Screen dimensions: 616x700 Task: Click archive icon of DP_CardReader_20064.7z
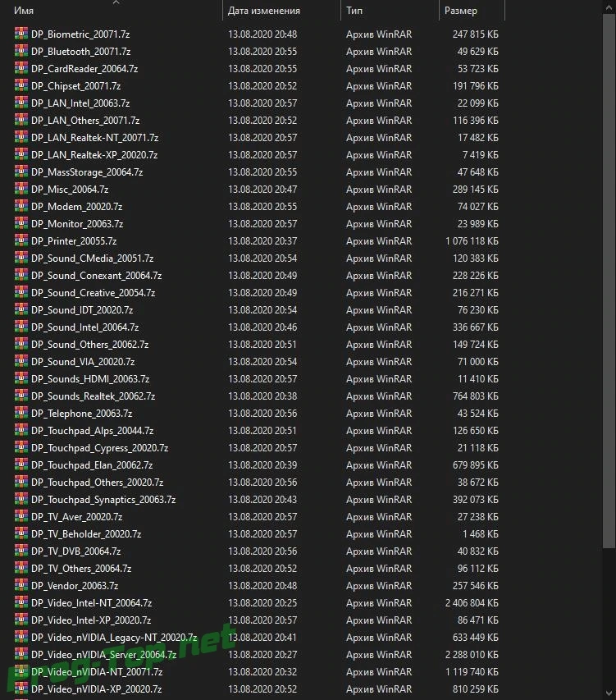pos(21,68)
